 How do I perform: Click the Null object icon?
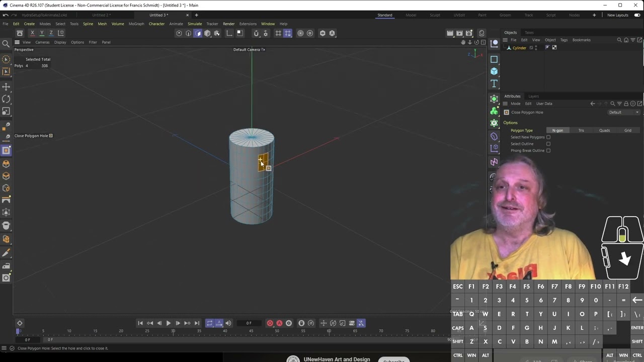point(494,44)
